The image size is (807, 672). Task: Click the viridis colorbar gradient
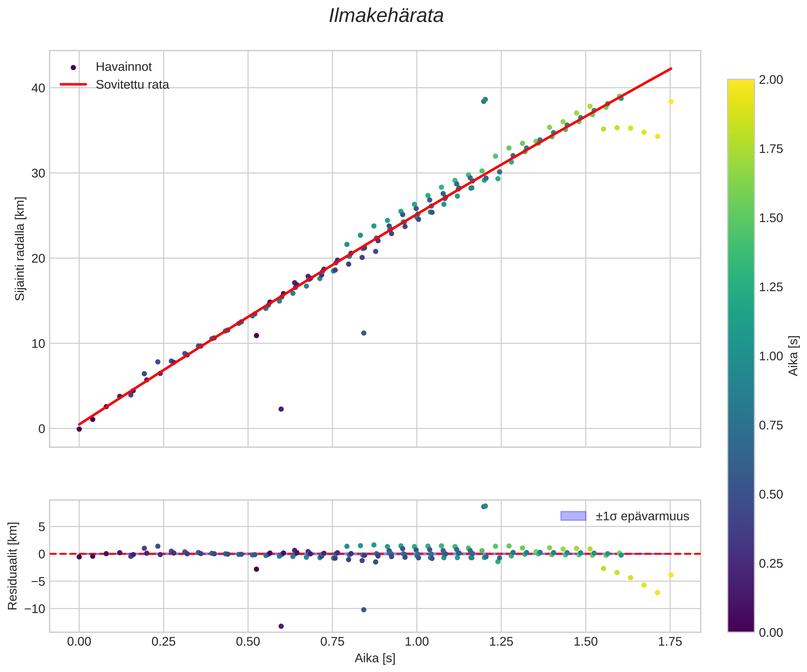click(x=741, y=355)
